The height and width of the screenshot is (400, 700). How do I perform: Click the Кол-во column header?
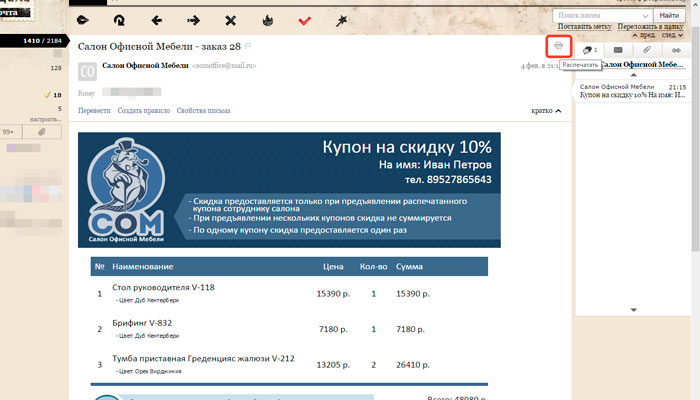click(373, 267)
